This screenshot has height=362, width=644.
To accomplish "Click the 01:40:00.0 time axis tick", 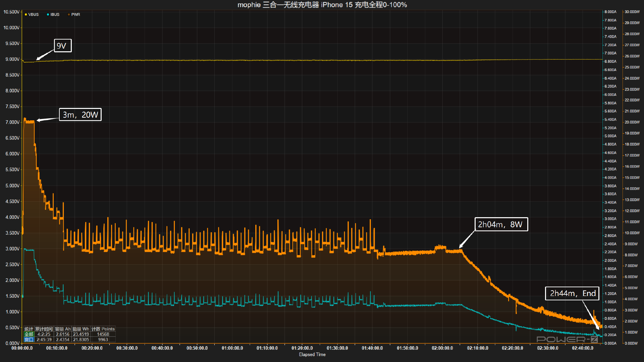I will [x=372, y=348].
